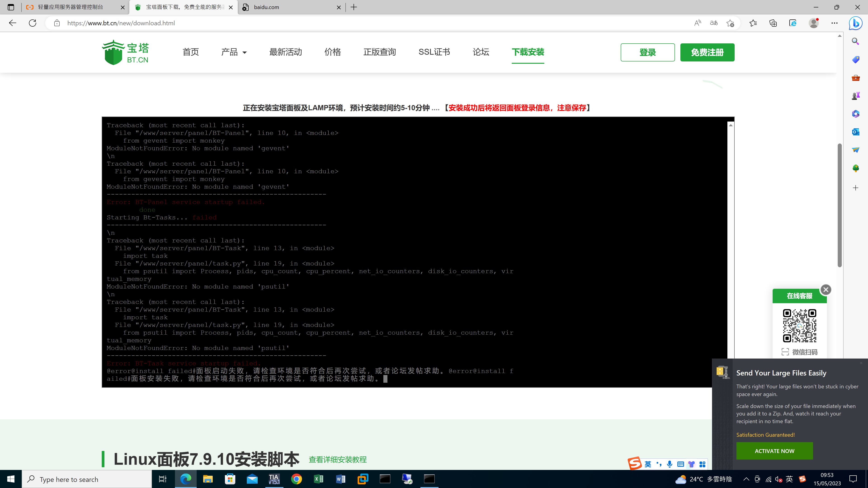Open Task View on the taskbar
Viewport: 868px width, 488px height.
pyautogui.click(x=163, y=479)
